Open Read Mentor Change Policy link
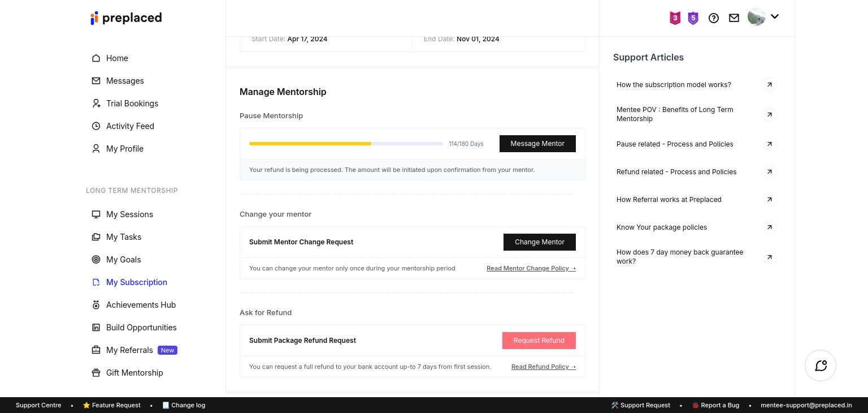Screen dimensions: 868x413 point(531,268)
